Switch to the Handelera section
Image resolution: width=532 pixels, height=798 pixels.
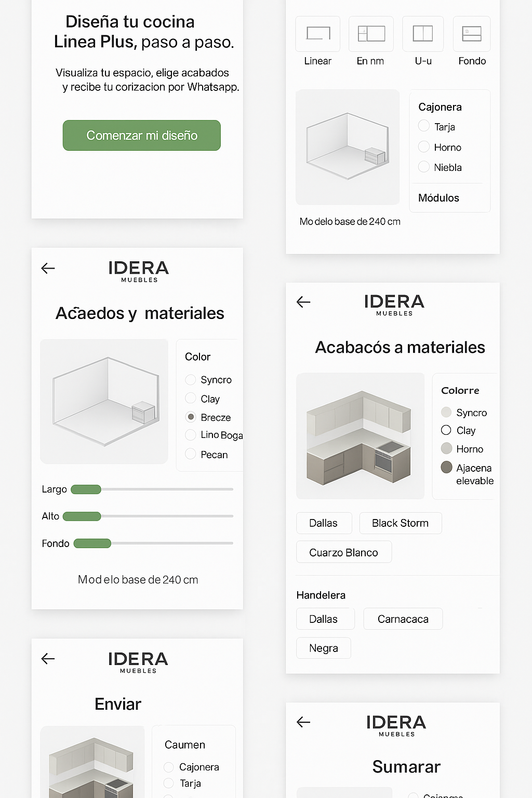[x=321, y=595]
